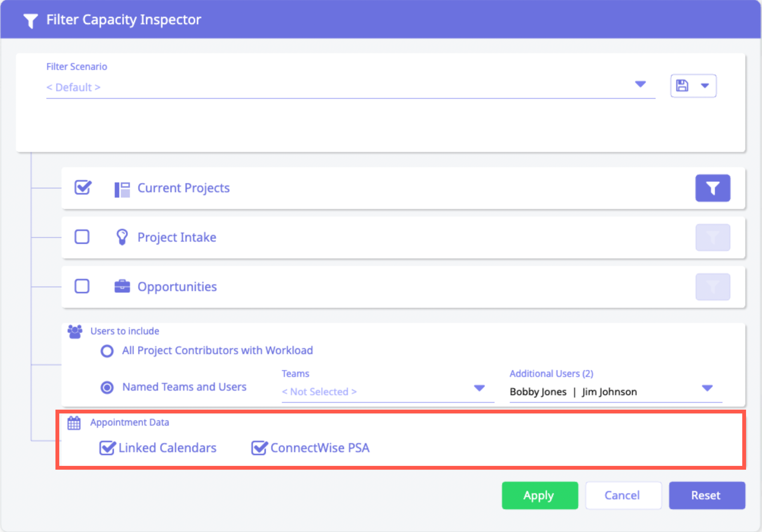
Task: Click the funnel icon in the dialog header
Action: pos(30,21)
